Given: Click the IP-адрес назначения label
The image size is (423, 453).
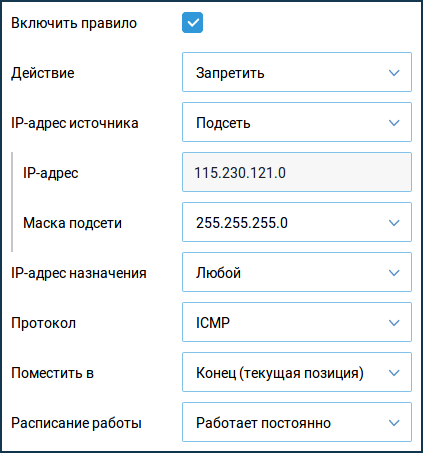Looking at the screenshot, I should coord(79,273).
